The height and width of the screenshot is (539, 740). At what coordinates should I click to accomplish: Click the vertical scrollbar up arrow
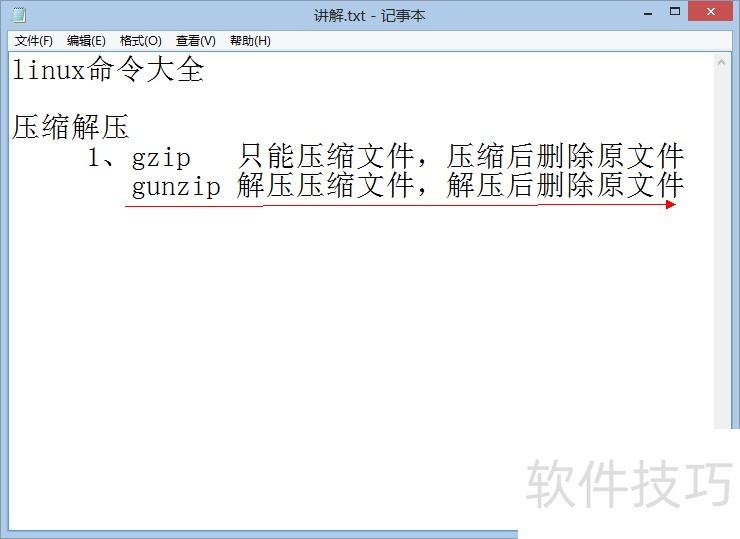721,62
